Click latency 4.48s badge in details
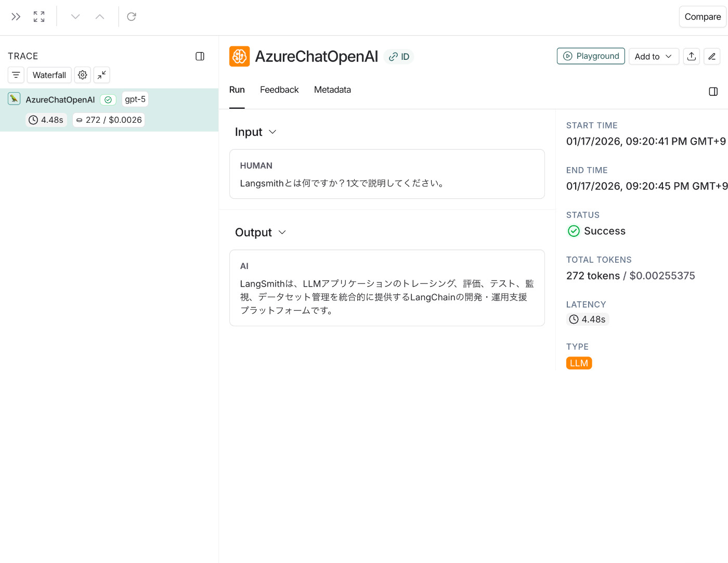Screen dimensions: 728x563 pyautogui.click(x=588, y=319)
